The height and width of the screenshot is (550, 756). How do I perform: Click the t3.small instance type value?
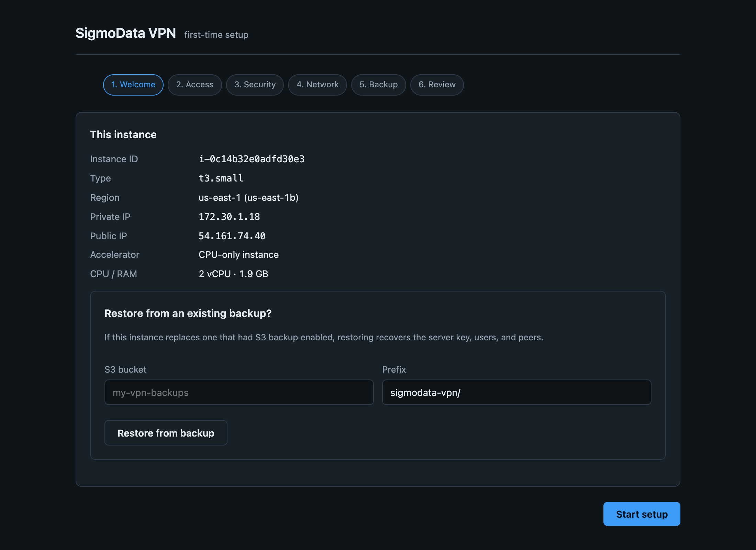tap(221, 178)
